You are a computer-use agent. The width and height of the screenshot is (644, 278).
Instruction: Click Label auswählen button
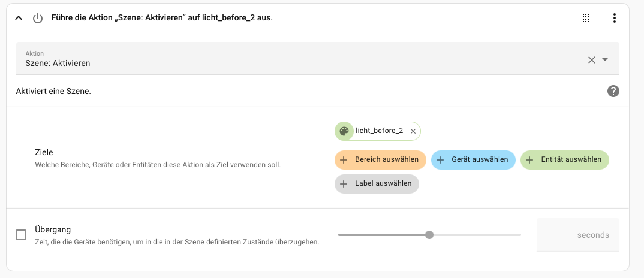377,184
